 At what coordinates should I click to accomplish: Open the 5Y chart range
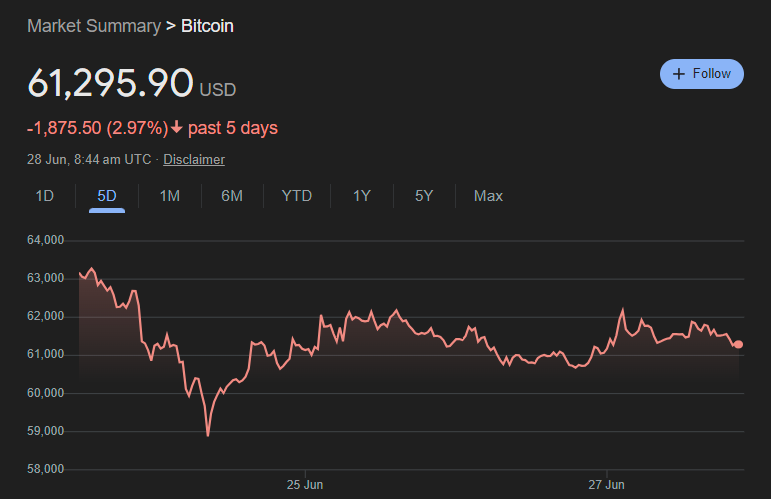pos(424,196)
